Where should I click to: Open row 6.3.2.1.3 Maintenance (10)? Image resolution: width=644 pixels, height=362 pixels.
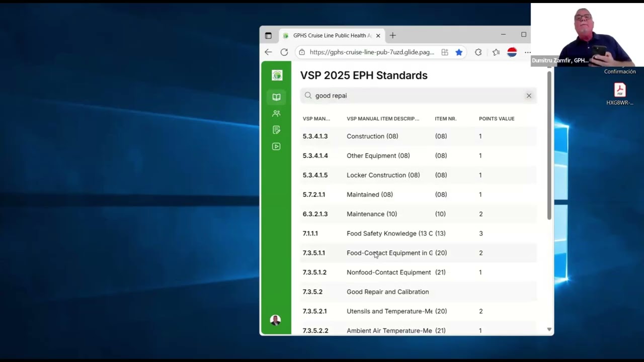click(419, 214)
